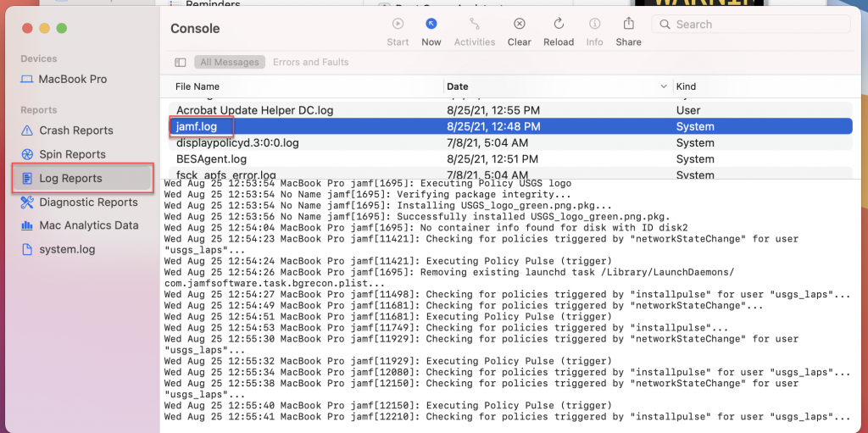Click the 'User' kind cell
Screen dimensions: 868x433
(x=688, y=110)
